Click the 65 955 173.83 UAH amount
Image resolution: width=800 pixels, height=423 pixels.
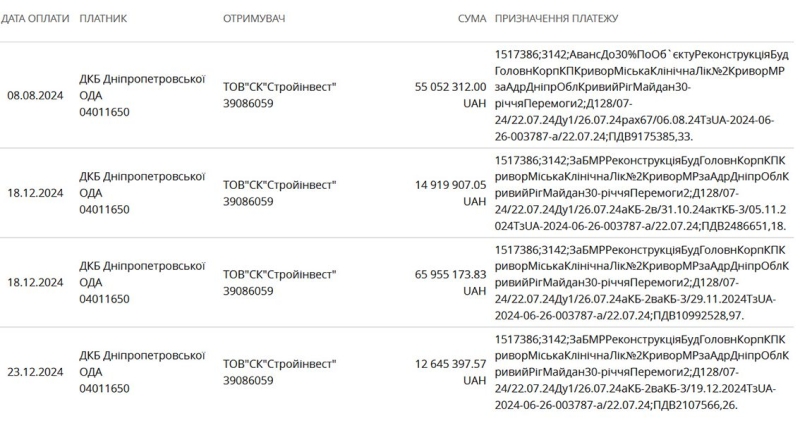[x=451, y=282]
